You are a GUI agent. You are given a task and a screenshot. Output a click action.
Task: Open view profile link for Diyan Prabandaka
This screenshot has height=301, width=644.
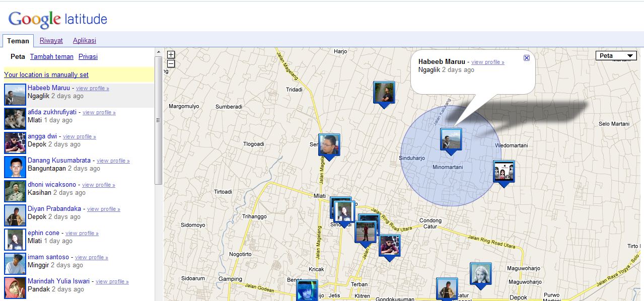104,209
